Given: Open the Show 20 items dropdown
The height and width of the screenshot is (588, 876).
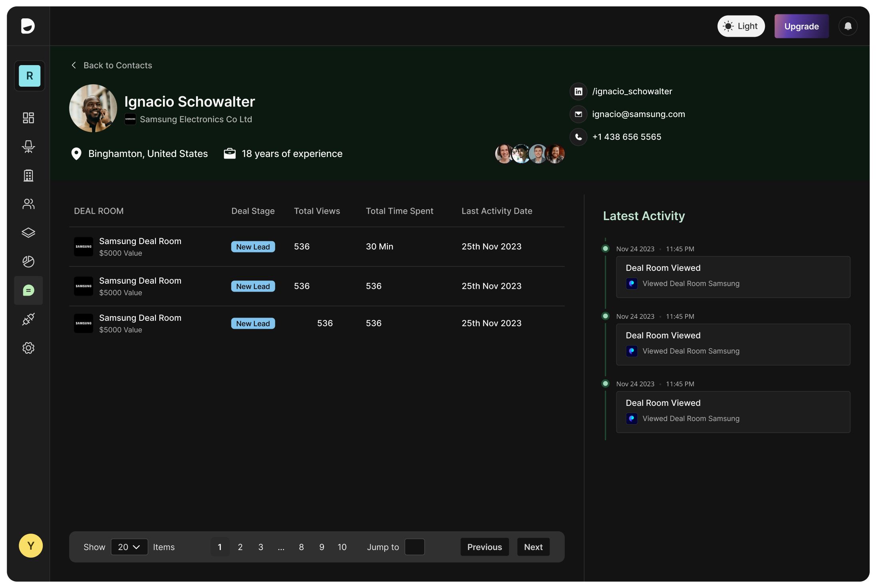Looking at the screenshot, I should click(129, 547).
